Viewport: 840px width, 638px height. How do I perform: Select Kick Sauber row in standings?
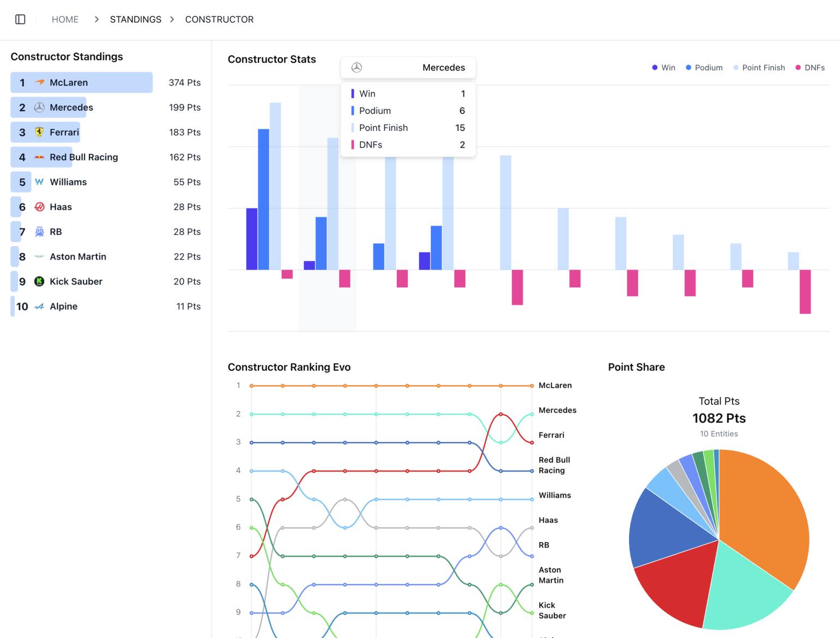coord(106,281)
